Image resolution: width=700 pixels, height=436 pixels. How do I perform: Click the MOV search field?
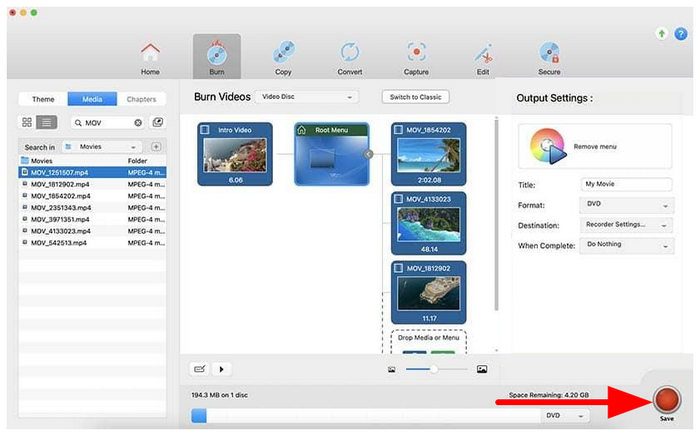(108, 123)
